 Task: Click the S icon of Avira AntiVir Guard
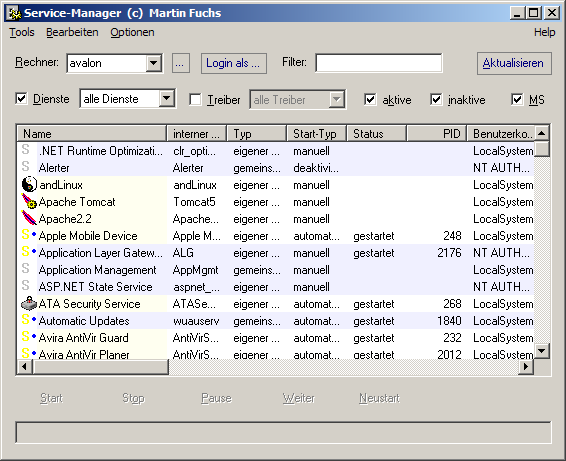coord(25,337)
